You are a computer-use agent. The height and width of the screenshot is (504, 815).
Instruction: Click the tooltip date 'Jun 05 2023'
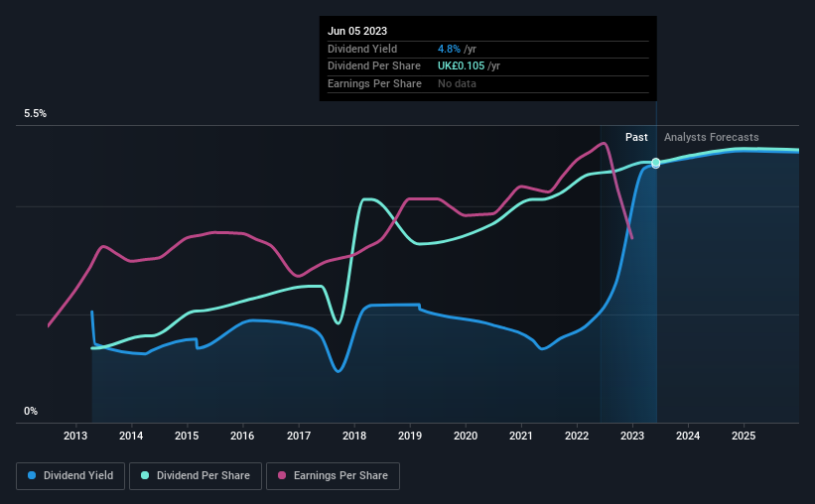coord(357,31)
